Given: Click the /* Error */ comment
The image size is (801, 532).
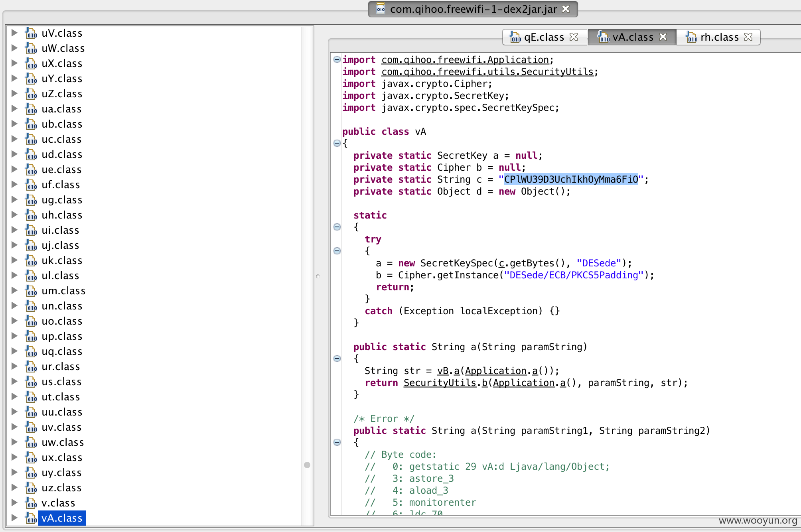Looking at the screenshot, I should [384, 419].
